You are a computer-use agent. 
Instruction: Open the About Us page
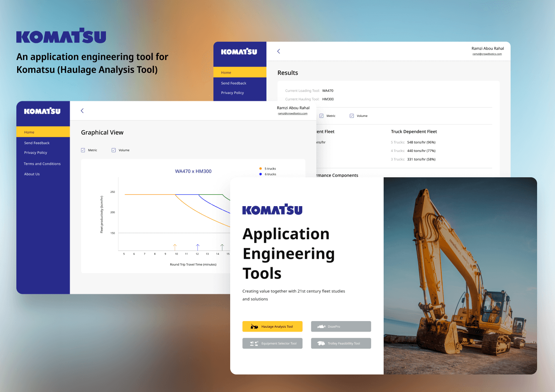coord(32,174)
